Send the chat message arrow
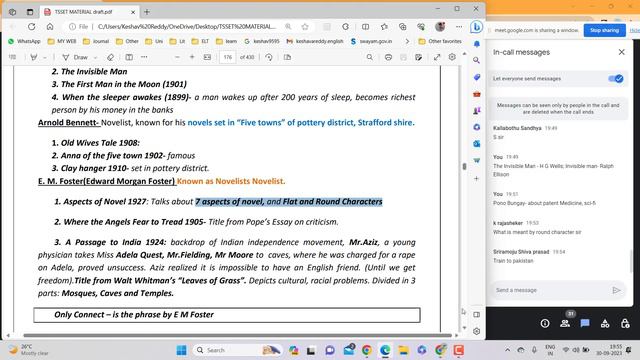Image resolution: width=640 pixels, height=360 pixels. pyautogui.click(x=616, y=290)
